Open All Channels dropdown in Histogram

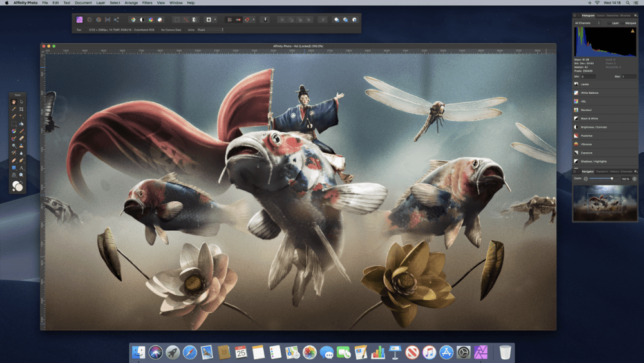(587, 23)
